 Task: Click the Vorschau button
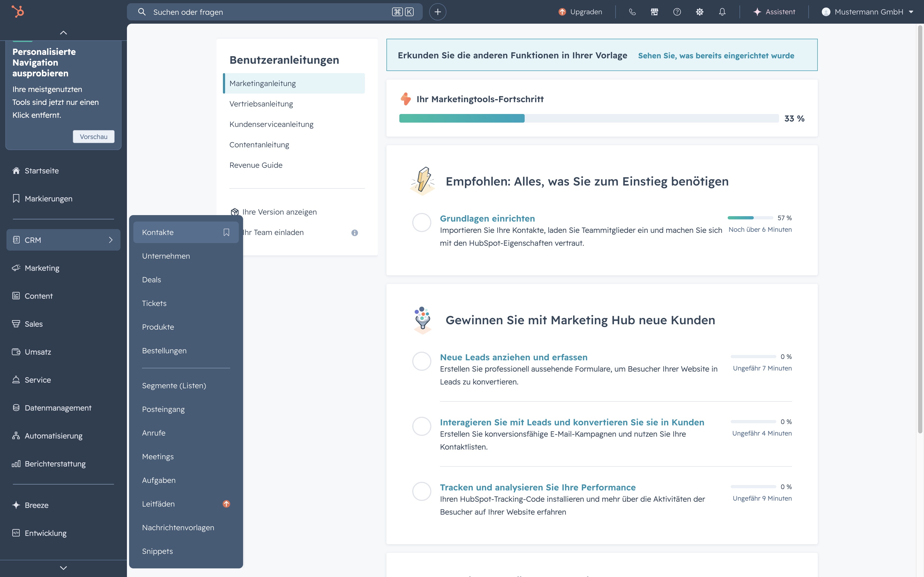click(x=94, y=137)
